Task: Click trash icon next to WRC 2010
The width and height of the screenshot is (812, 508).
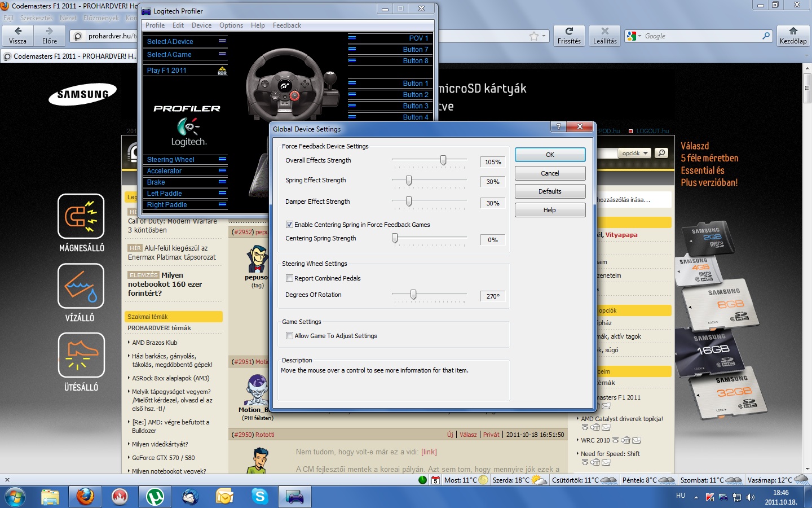Action: 625,440
